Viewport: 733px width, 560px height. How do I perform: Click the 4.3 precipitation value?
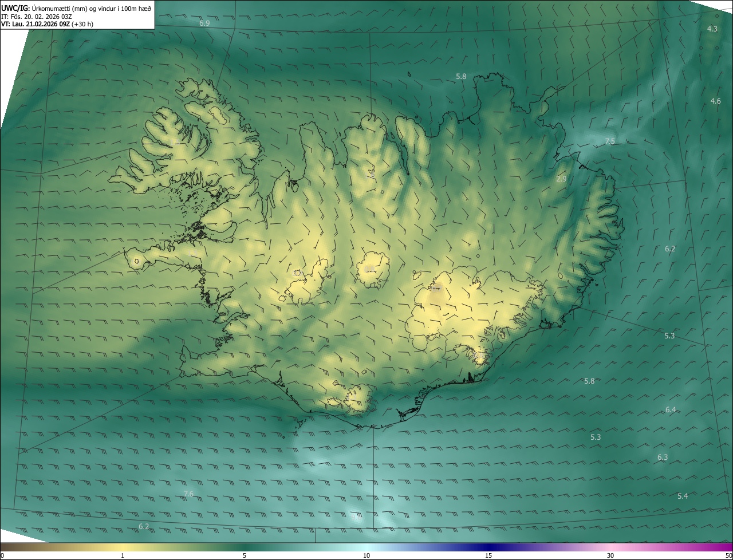[x=712, y=29]
